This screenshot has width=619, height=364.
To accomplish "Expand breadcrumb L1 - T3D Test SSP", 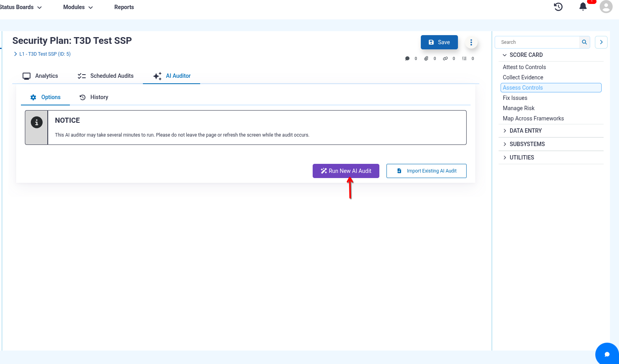I will point(42,54).
